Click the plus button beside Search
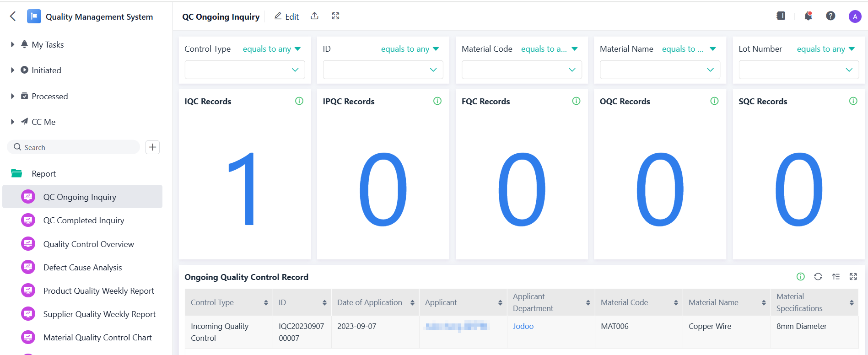This screenshot has height=355, width=868. [x=152, y=147]
